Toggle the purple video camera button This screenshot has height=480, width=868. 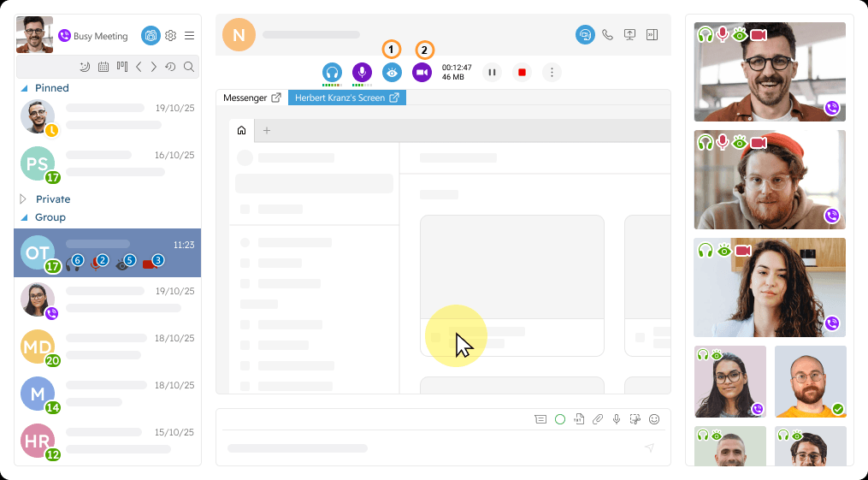click(x=422, y=73)
